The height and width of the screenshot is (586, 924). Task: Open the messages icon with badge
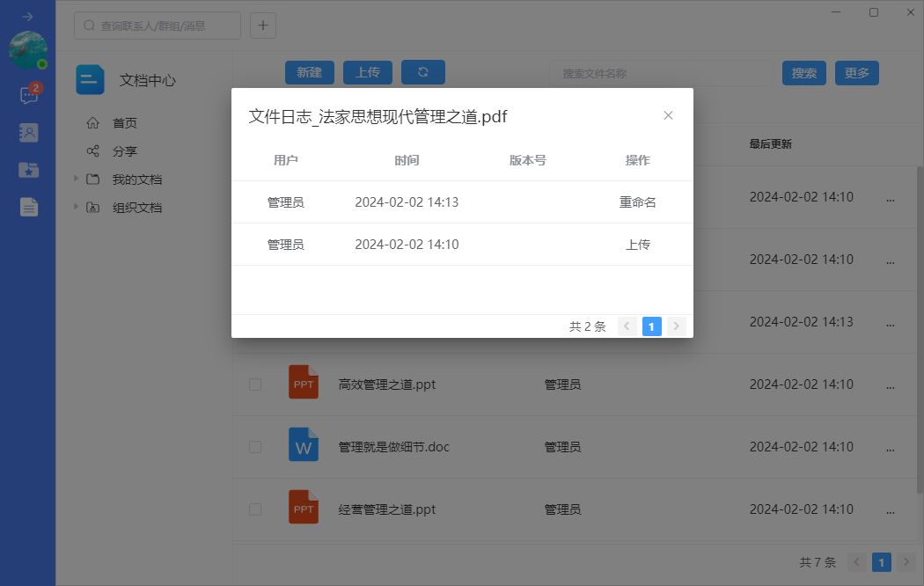point(28,95)
